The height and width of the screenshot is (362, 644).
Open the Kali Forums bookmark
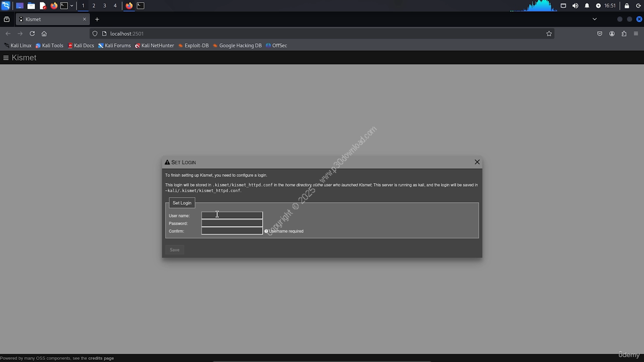(x=114, y=45)
